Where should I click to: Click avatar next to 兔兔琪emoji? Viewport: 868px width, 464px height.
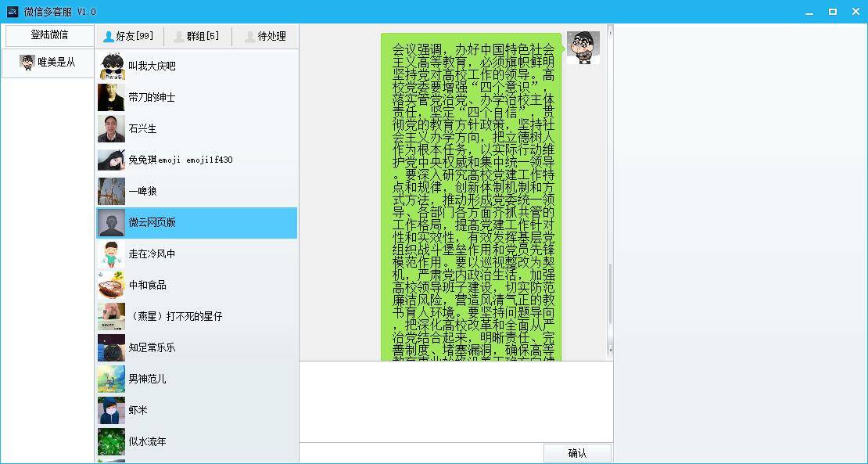pos(111,160)
